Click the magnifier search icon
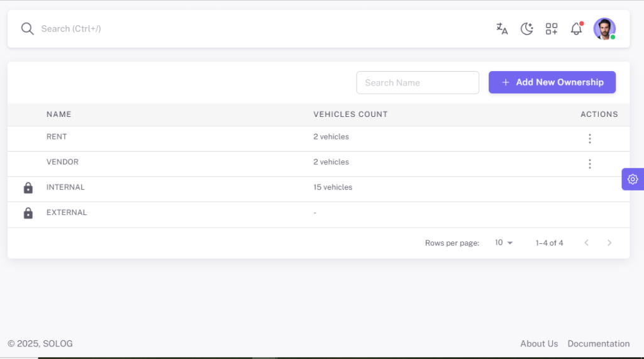The height and width of the screenshot is (359, 644). (28, 29)
